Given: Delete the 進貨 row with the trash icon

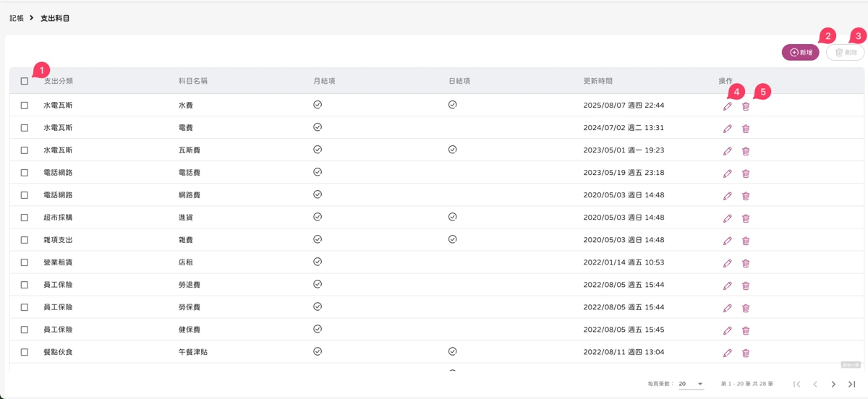Looking at the screenshot, I should (x=746, y=218).
